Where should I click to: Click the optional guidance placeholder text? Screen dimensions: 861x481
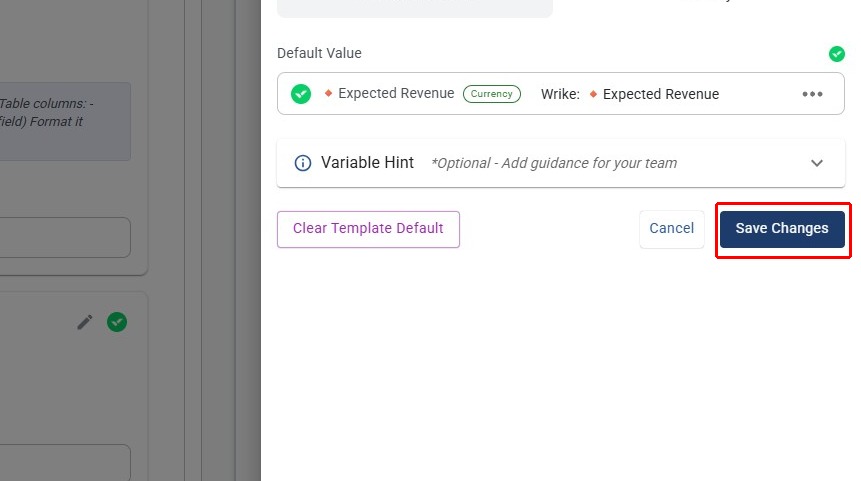[553, 163]
